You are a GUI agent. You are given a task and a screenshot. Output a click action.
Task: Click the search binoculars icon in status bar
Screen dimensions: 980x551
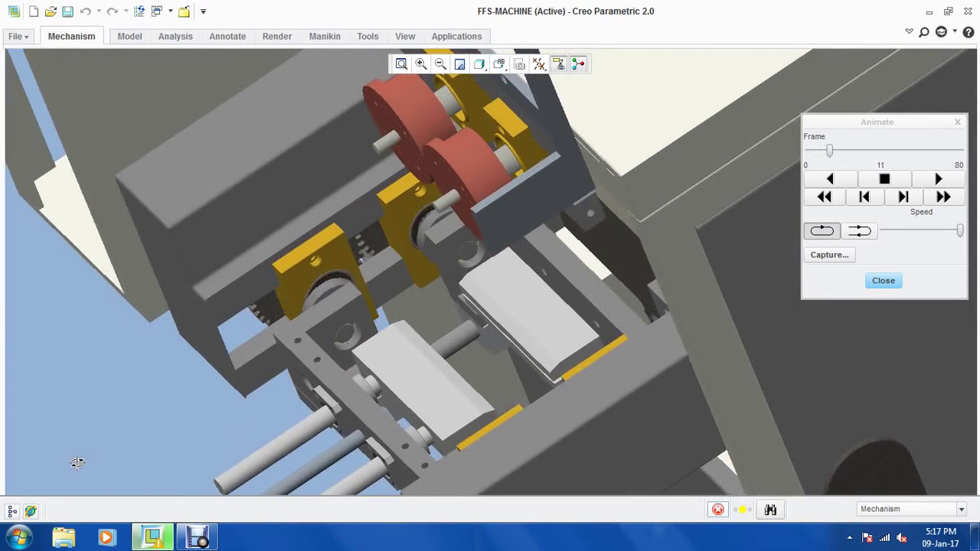pyautogui.click(x=769, y=509)
